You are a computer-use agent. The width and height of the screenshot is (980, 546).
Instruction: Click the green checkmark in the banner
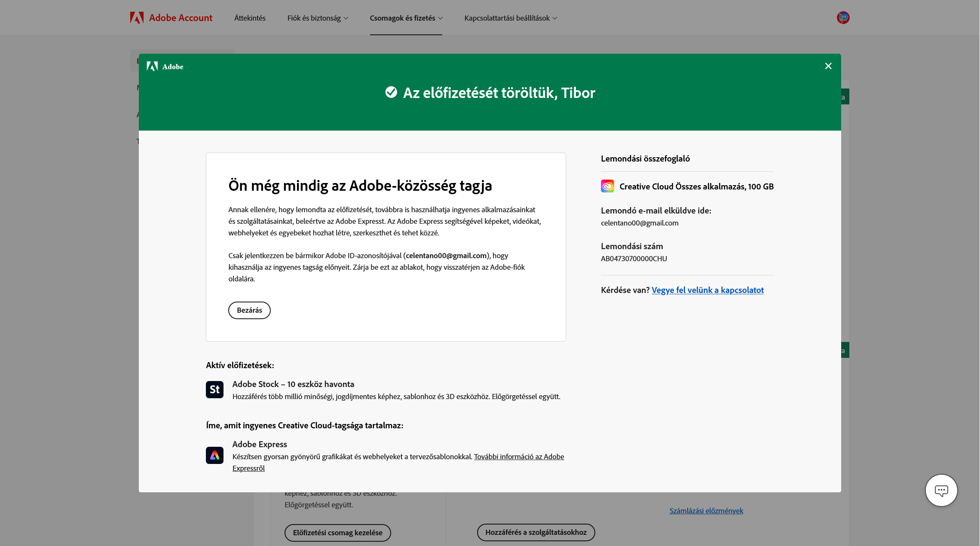pos(391,92)
